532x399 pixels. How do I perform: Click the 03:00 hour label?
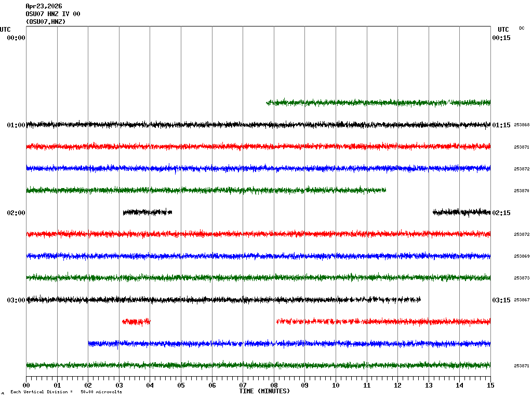click(16, 300)
